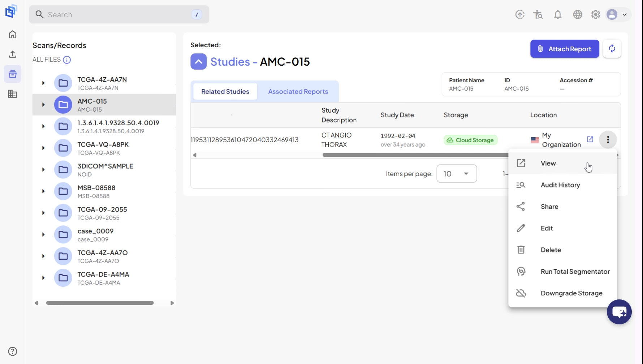Select the TCGA-09-2055 record name
The height and width of the screenshot is (364, 643).
(102, 209)
